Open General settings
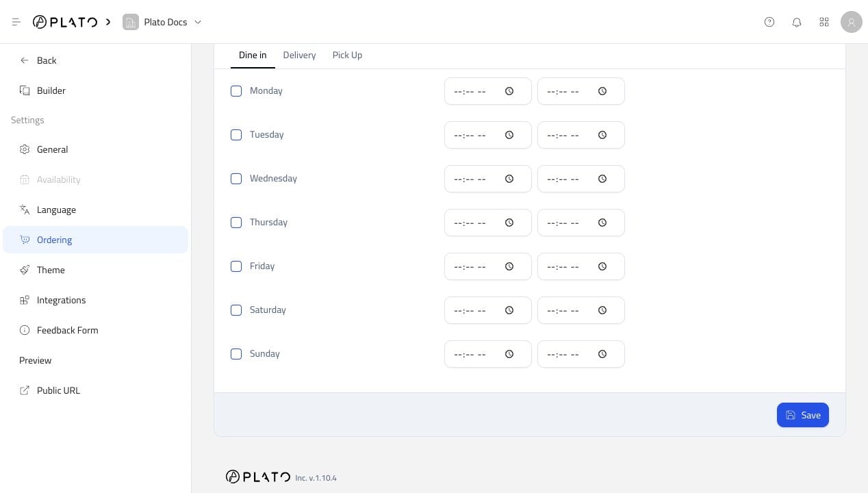 [95, 149]
